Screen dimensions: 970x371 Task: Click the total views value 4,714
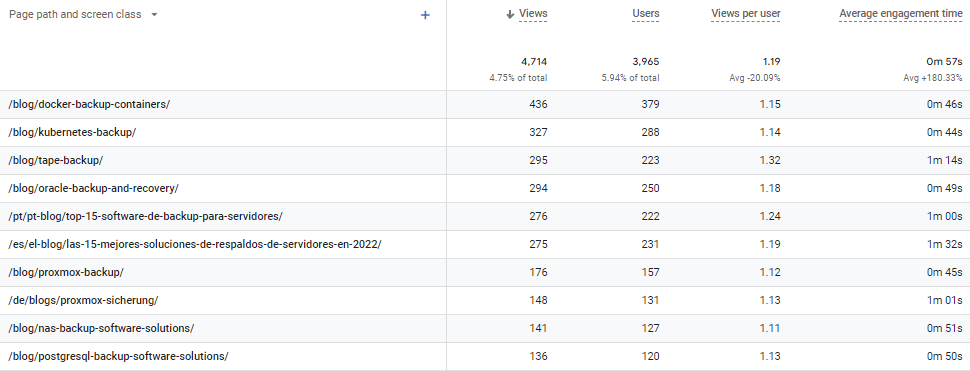click(x=534, y=62)
